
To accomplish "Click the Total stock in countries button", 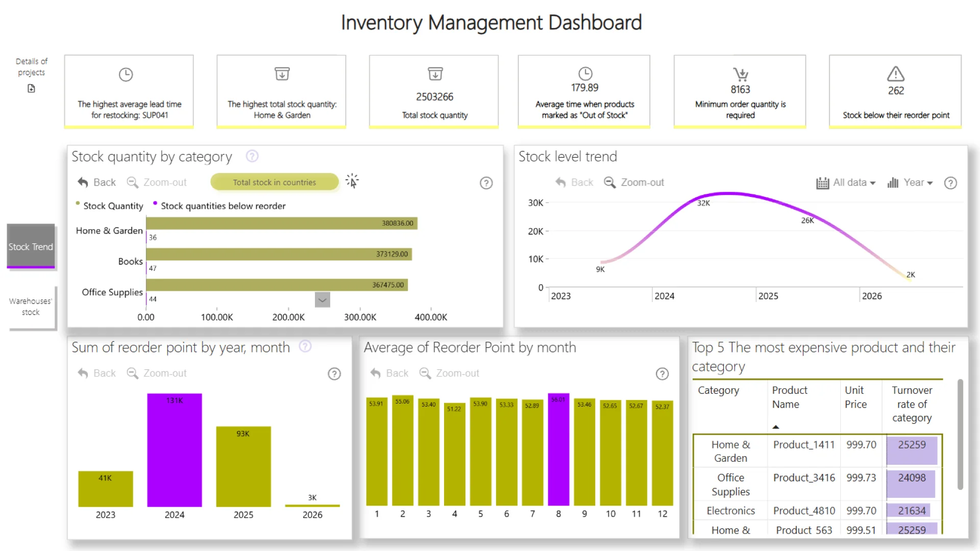I will 274,182.
